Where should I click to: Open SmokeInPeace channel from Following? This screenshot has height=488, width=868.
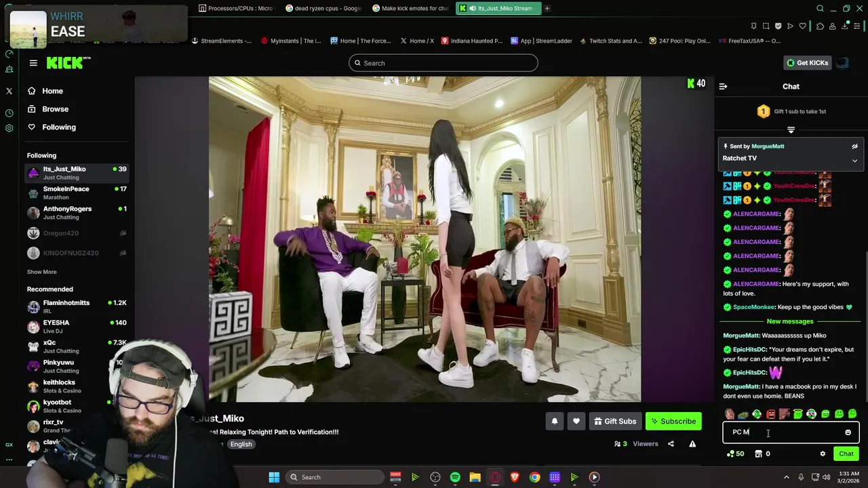77,192
